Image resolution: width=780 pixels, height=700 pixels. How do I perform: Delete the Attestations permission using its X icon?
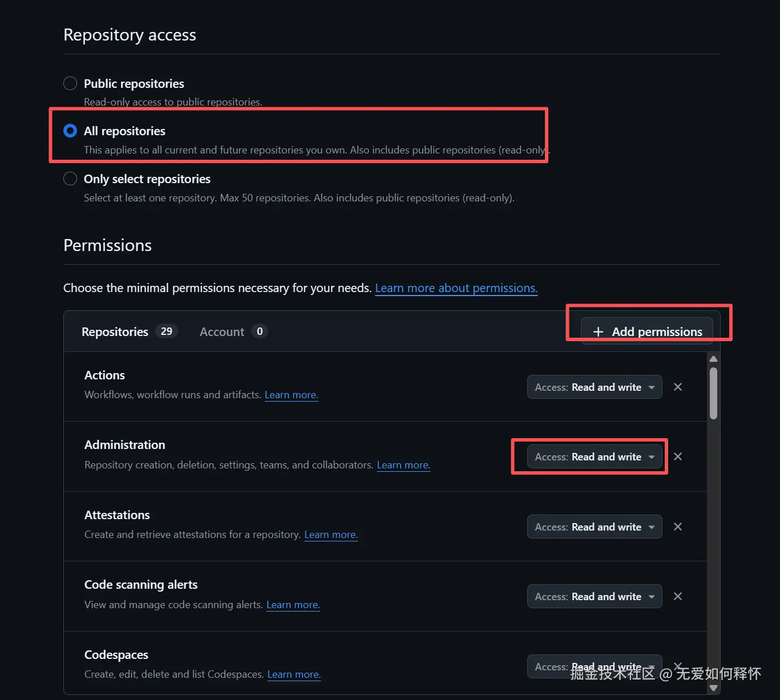point(678,527)
